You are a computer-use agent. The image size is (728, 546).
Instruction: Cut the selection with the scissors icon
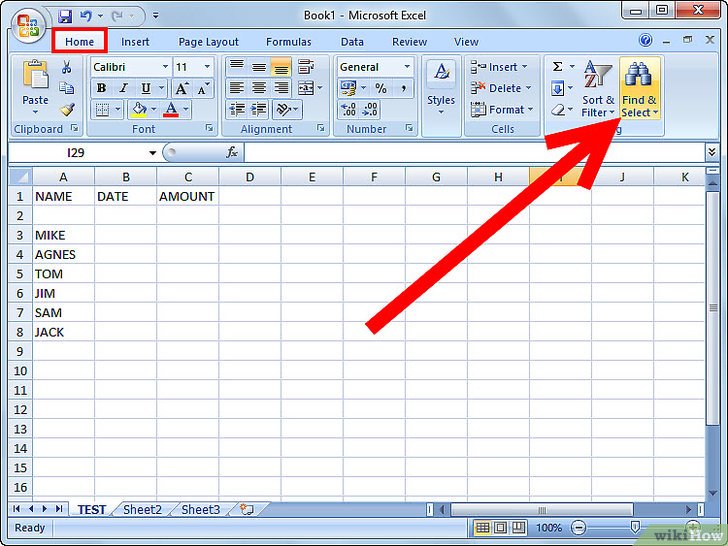pos(67,67)
